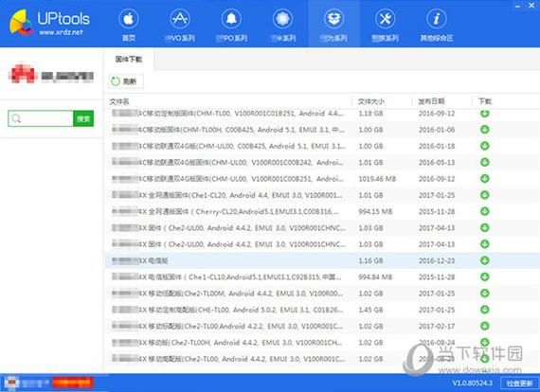Screen dimensions: 540x392
Task: Click the green 搜索 search button
Action: (83, 118)
